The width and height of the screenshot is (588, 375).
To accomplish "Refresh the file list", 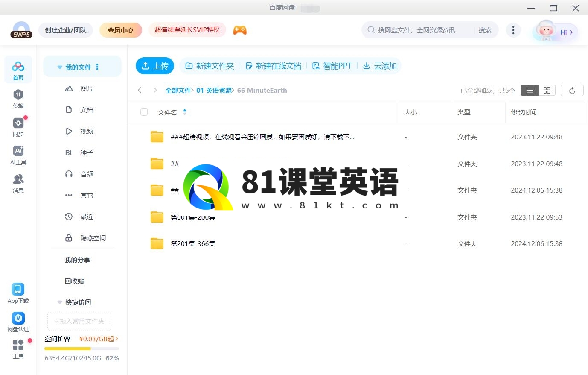I will pyautogui.click(x=572, y=91).
